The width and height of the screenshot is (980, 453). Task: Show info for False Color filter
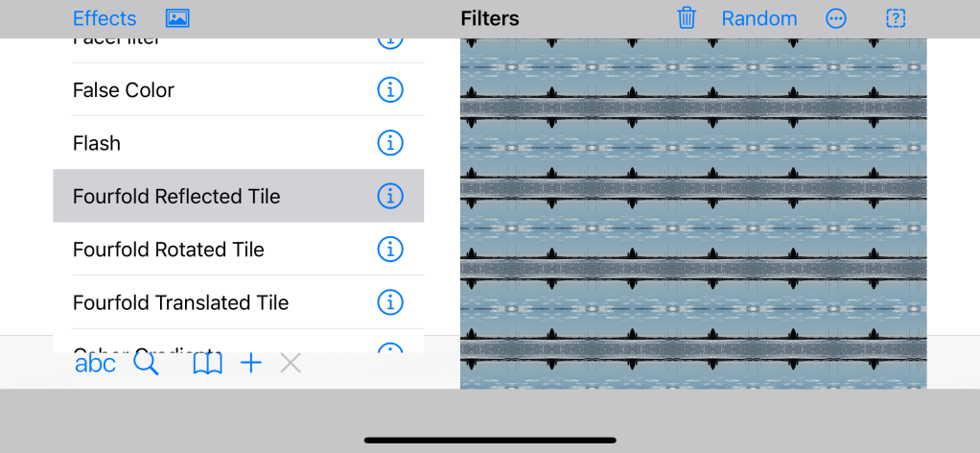(x=389, y=90)
